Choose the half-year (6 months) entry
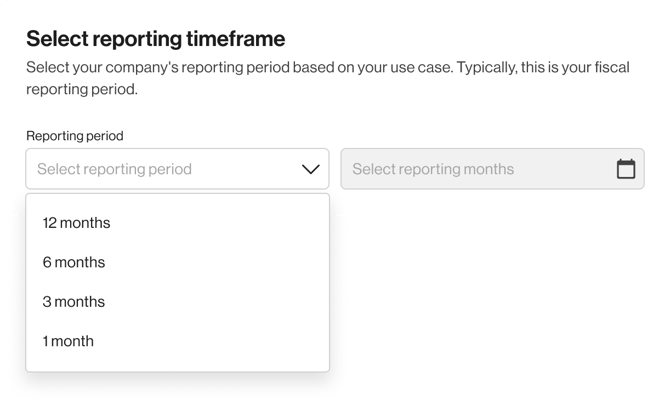Viewport: 670px width, 401px height. coord(74,262)
